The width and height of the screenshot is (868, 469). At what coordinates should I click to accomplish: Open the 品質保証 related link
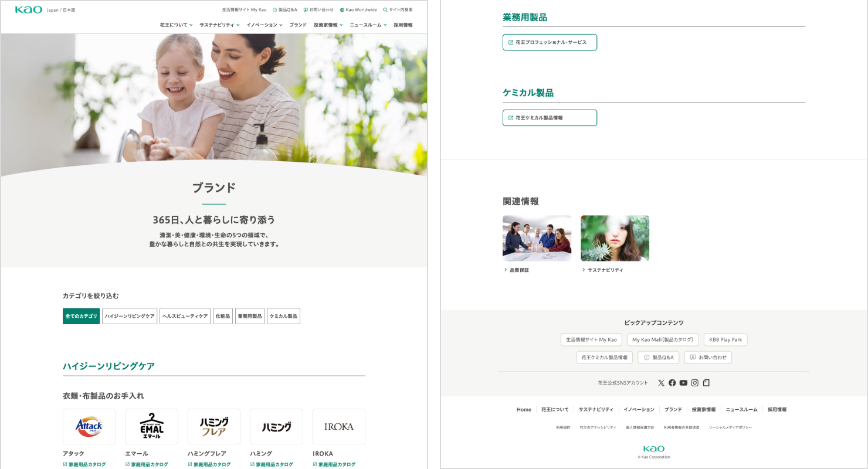tap(516, 270)
